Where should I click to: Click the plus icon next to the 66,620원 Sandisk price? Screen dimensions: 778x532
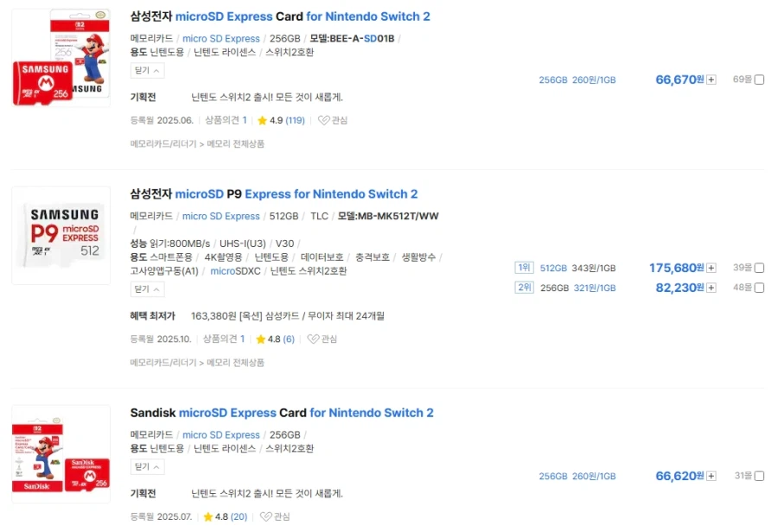[711, 476]
